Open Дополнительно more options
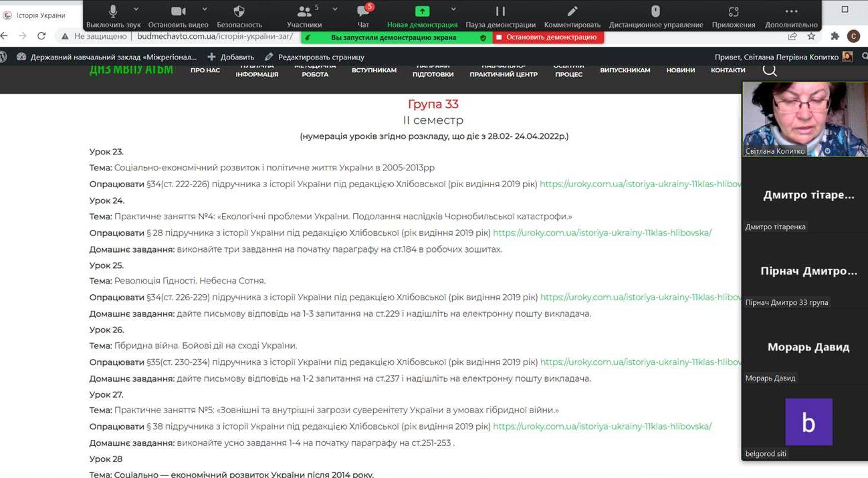The width and height of the screenshot is (868, 478). pyautogui.click(x=791, y=16)
